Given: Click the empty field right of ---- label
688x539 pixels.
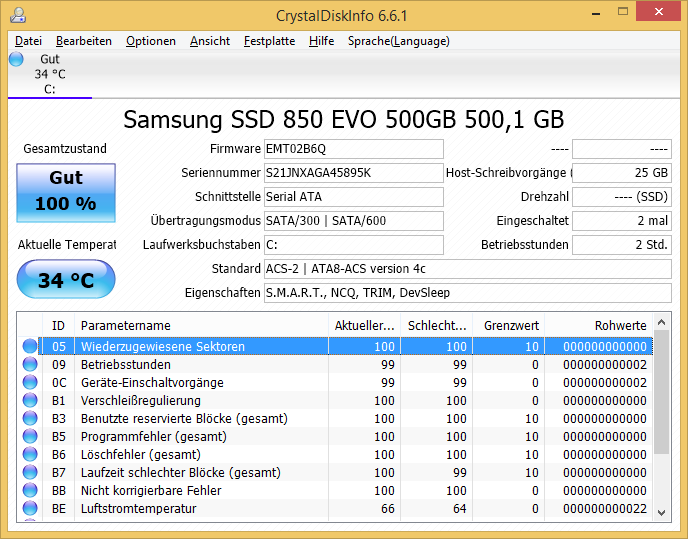Looking at the screenshot, I should pyautogui.click(x=622, y=149).
